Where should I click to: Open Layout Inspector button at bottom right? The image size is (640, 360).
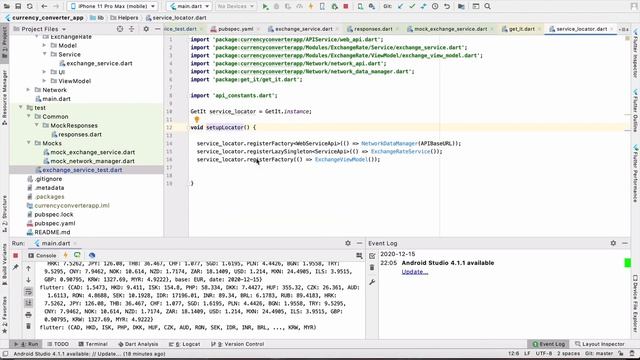point(600,344)
